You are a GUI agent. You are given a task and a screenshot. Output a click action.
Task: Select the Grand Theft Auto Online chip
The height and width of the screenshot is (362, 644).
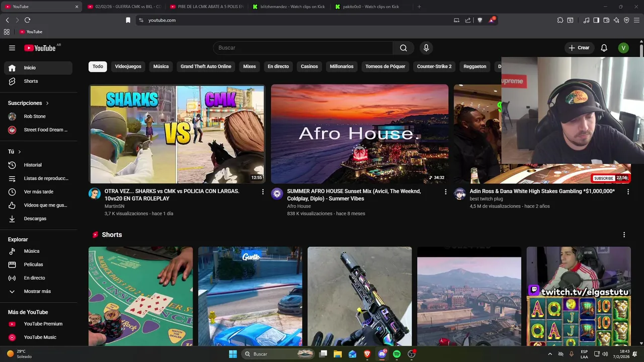click(x=206, y=66)
